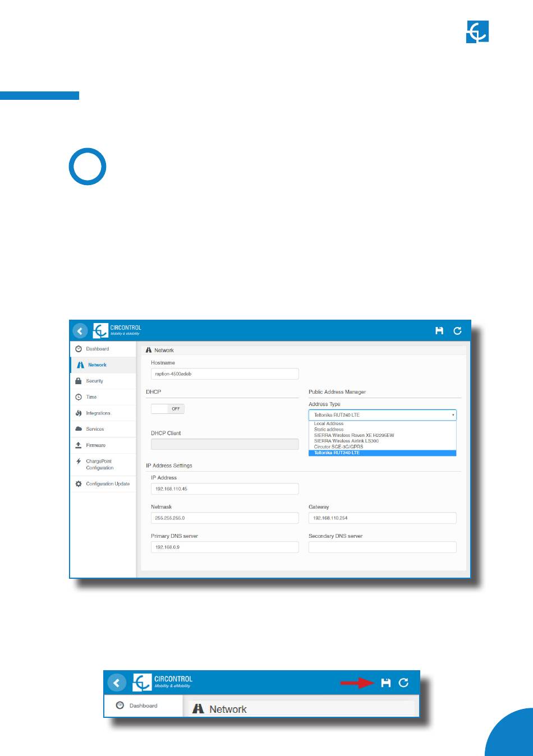
Task: Click the clock icon beside Time
Action: pyautogui.click(x=79, y=397)
